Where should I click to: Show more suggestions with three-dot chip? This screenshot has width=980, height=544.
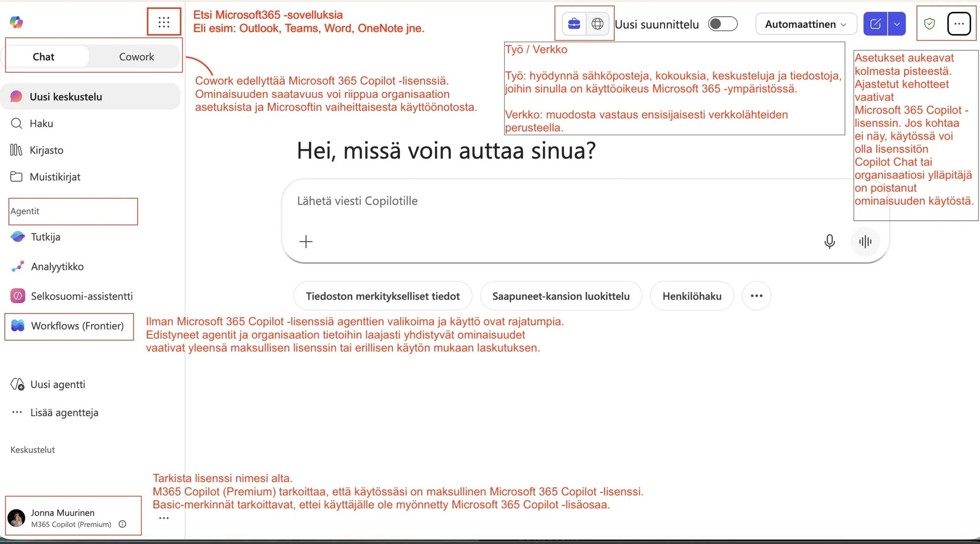coord(757,296)
